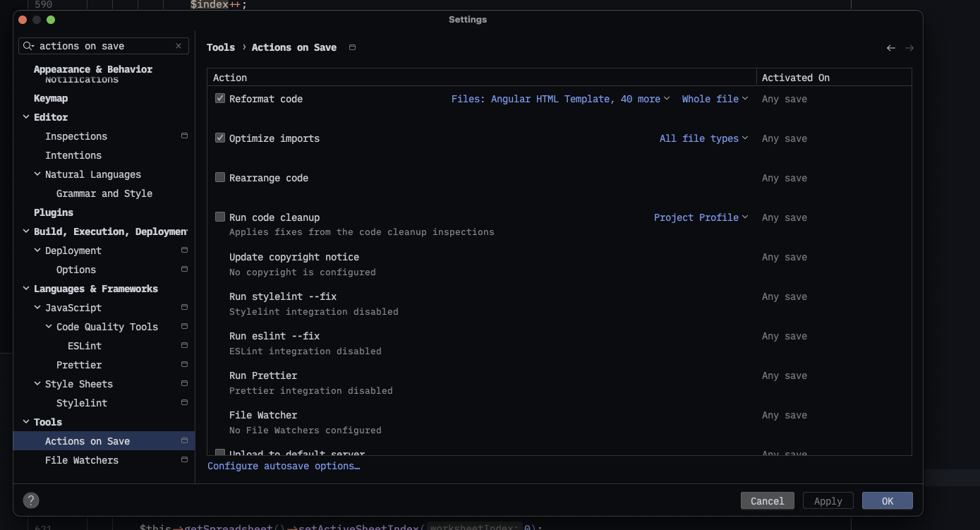
Task: Click the project icon on the JavaScript row
Action: click(x=184, y=307)
